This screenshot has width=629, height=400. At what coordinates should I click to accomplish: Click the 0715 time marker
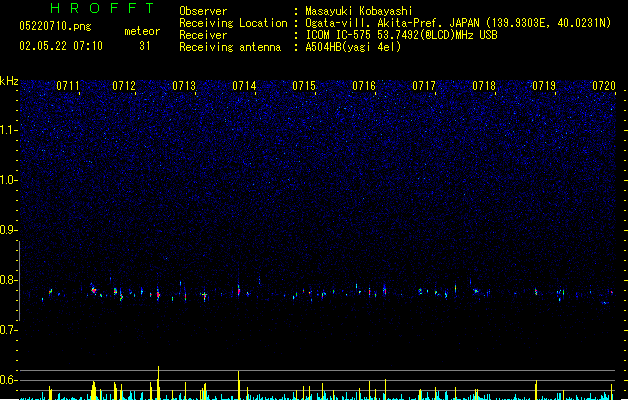(x=304, y=86)
